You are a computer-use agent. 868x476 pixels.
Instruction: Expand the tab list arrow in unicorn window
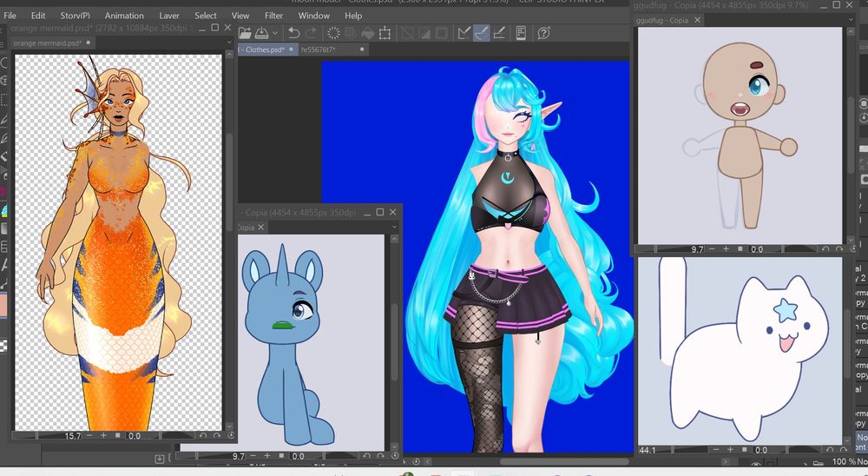pyautogui.click(x=394, y=227)
